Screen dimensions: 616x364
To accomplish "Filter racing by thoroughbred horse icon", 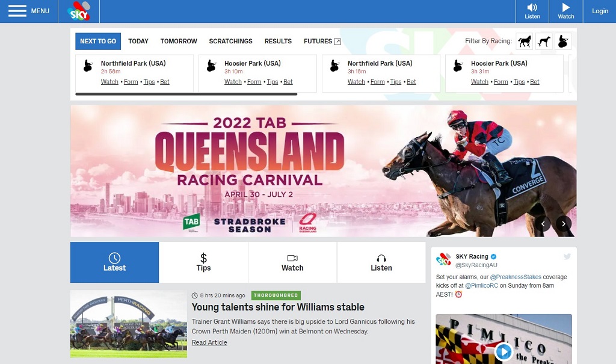I will (x=525, y=42).
